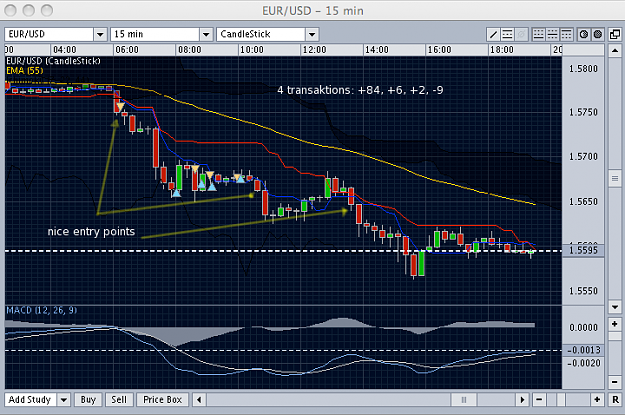
Task: Click the 1.5650 price axis label
Action: [583, 201]
